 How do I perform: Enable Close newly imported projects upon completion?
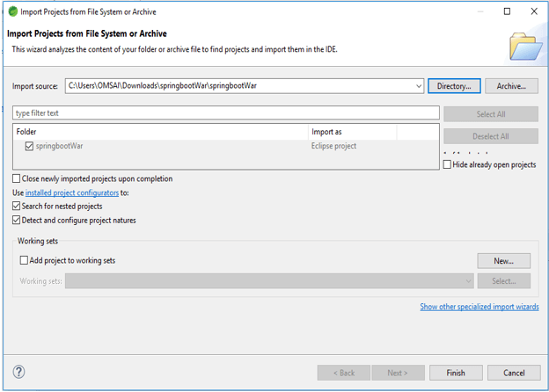pyautogui.click(x=17, y=178)
